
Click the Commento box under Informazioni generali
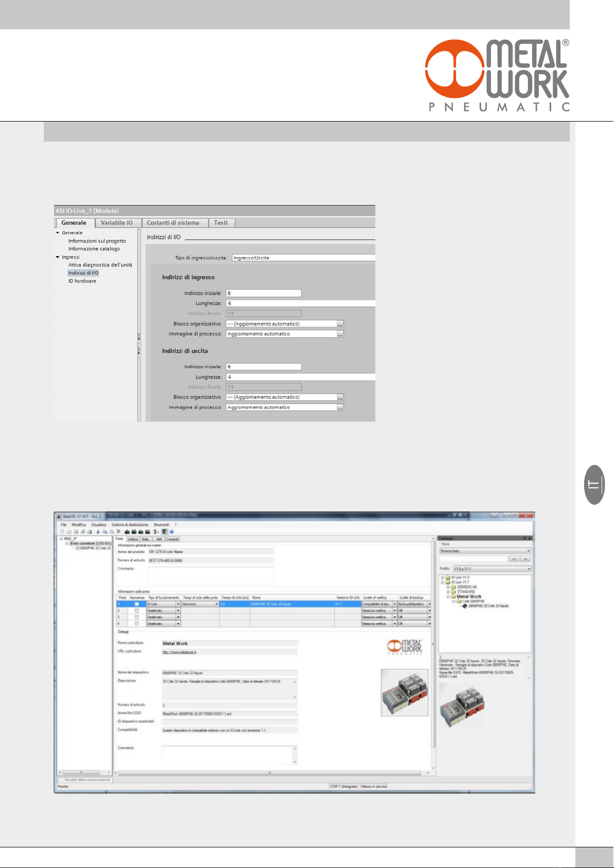[211, 575]
